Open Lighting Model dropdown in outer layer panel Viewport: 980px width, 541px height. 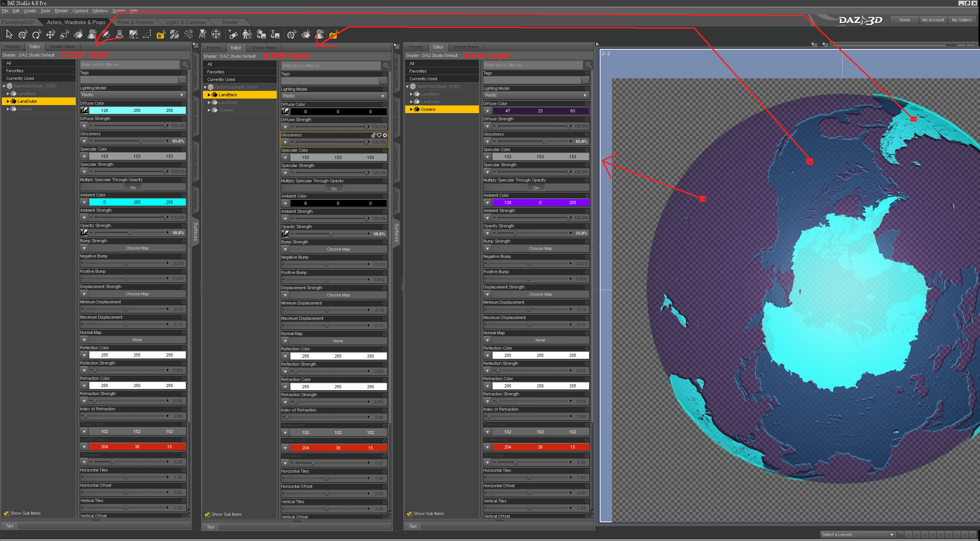tap(132, 95)
